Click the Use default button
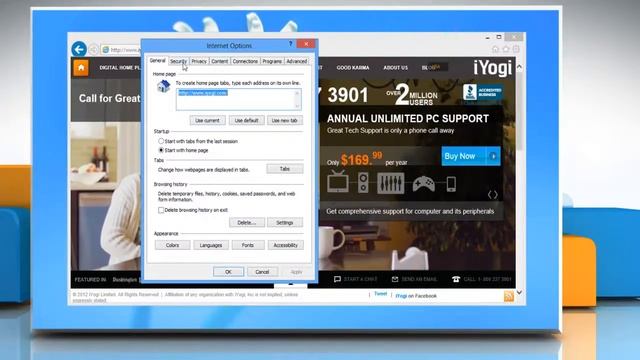The image size is (640, 360). click(247, 120)
